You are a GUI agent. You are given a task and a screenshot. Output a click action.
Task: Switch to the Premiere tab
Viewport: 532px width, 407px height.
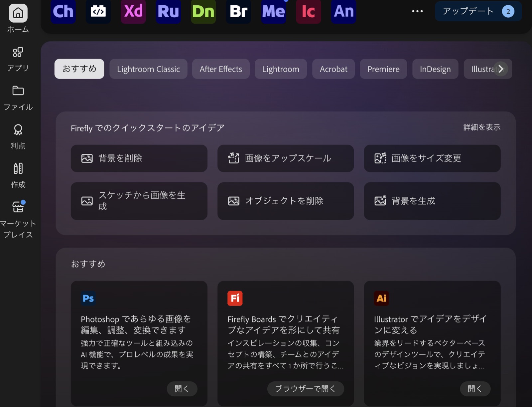383,69
